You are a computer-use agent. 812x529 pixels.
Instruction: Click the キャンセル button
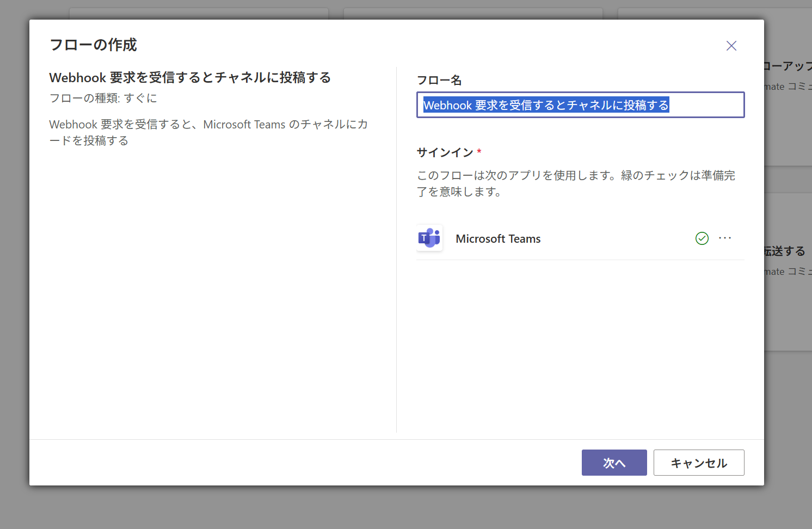699,463
